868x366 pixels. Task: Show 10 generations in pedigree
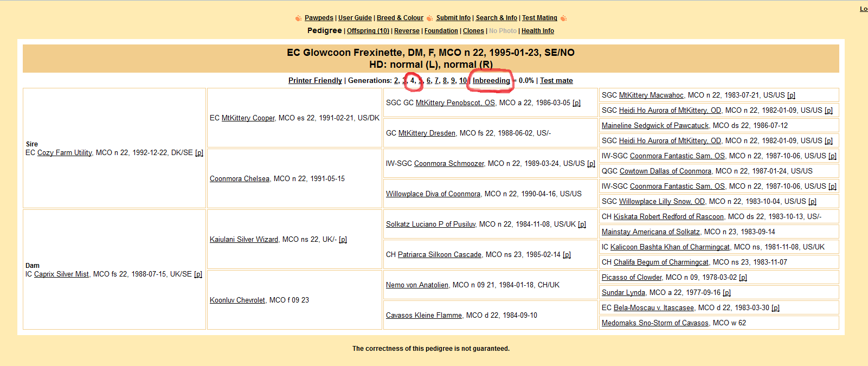463,81
